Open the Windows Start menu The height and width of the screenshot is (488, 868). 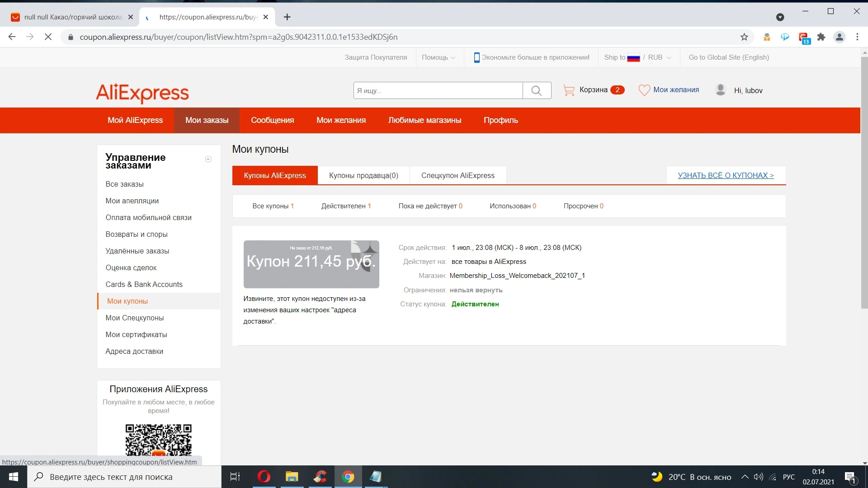(x=14, y=477)
